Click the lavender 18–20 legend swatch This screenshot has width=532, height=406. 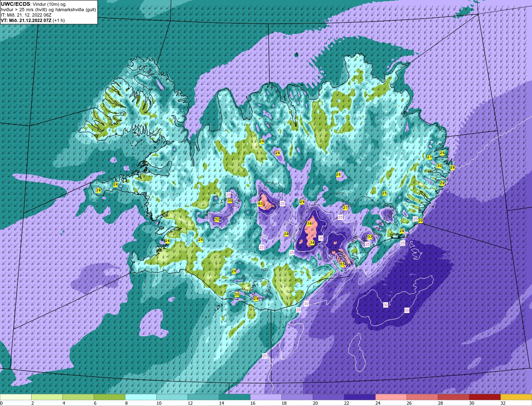tap(297, 397)
